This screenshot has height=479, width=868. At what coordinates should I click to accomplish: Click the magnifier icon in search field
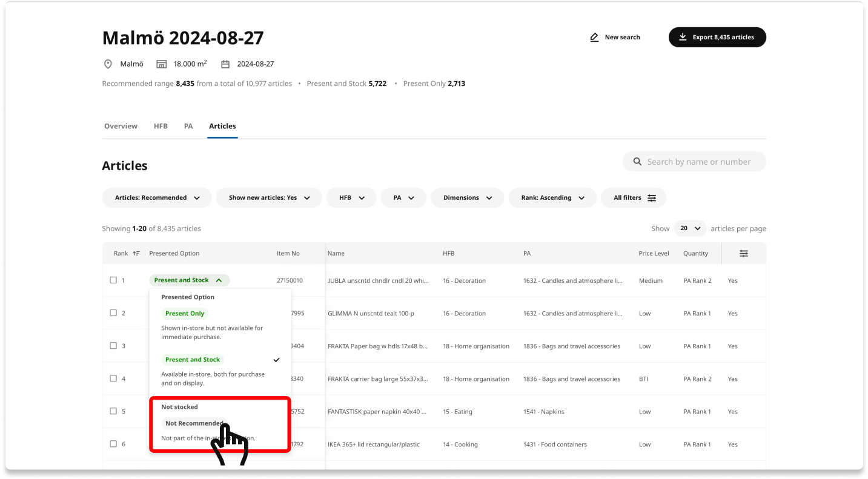coord(637,162)
